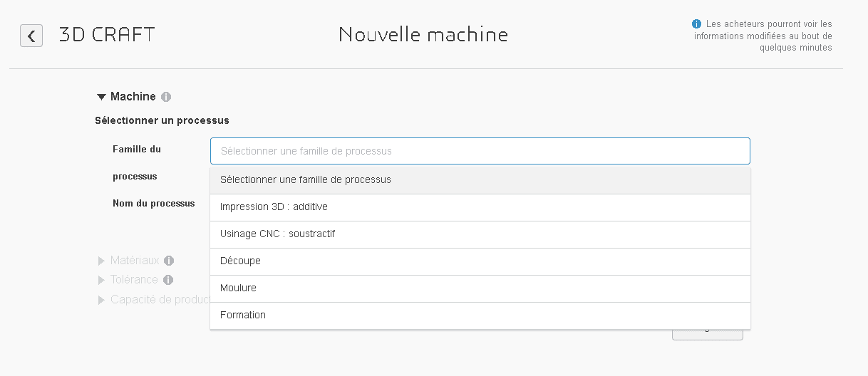Click the blue info icon beside buyers notice
868x376 pixels.
[697, 24]
